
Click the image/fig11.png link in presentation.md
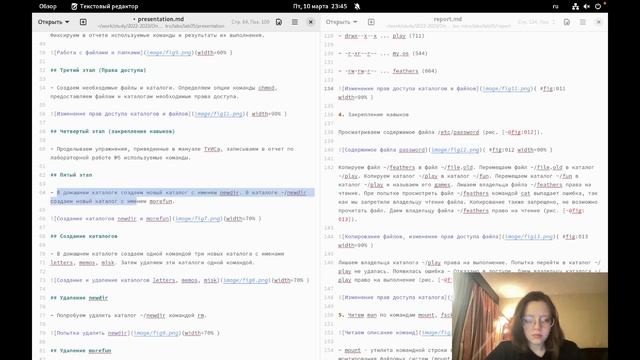218,114
